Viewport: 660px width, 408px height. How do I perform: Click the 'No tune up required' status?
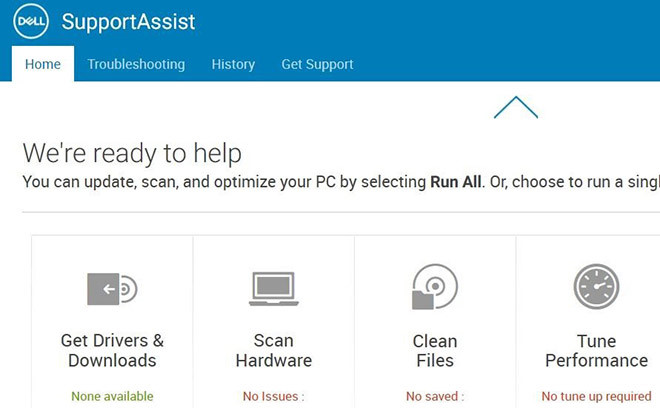597,396
